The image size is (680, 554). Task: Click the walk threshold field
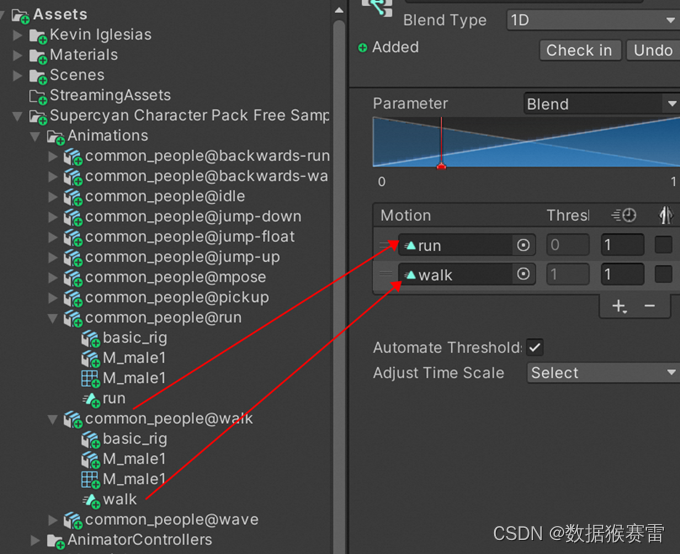[568, 274]
